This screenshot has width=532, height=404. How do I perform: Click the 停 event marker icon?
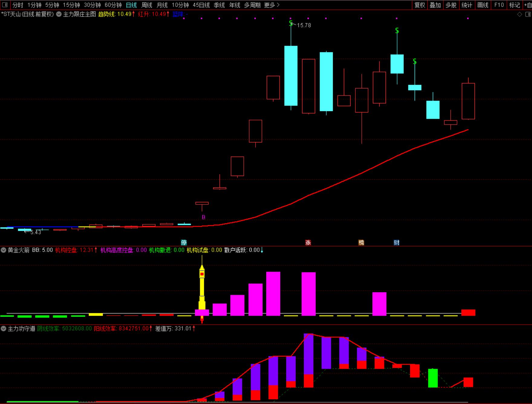[x=184, y=243]
